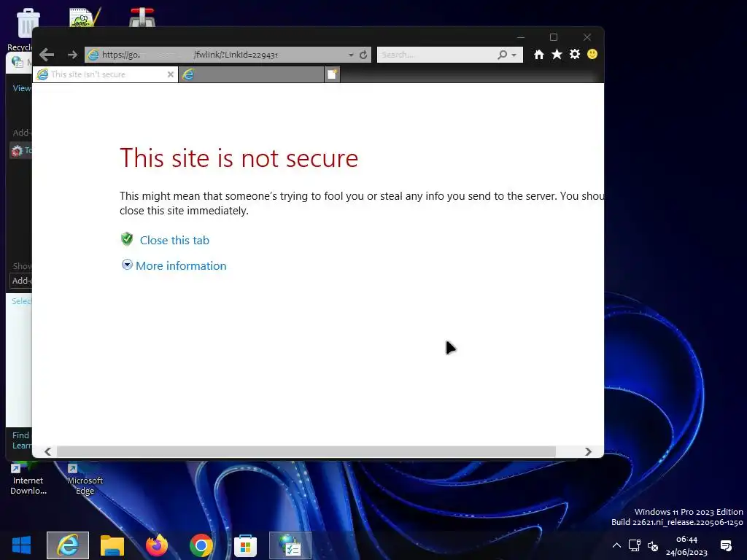Click the green shield icon
This screenshot has height=560, width=747.
point(127,238)
